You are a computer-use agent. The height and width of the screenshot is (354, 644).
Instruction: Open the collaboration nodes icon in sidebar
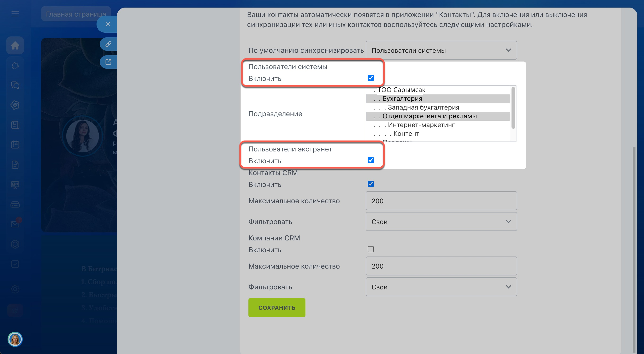(15, 66)
